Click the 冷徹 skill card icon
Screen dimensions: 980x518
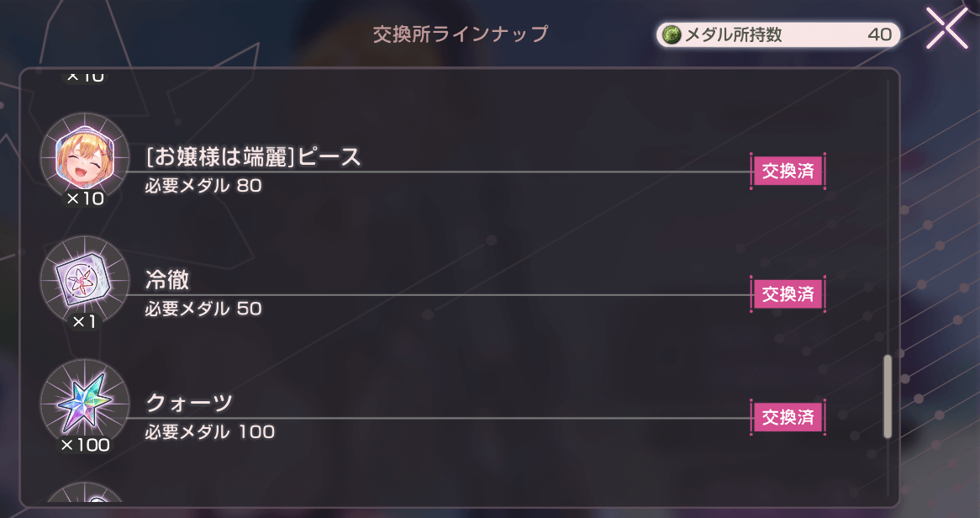coord(84,280)
